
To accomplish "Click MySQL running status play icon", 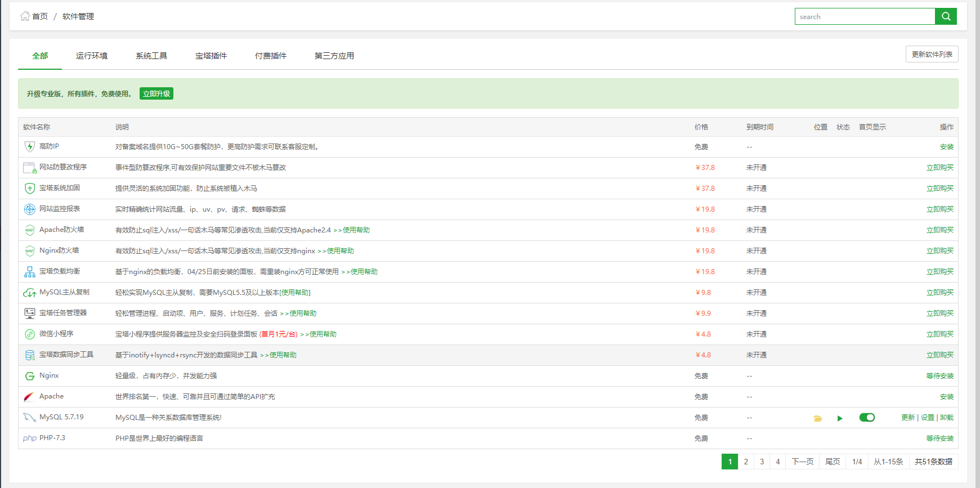I will (840, 418).
